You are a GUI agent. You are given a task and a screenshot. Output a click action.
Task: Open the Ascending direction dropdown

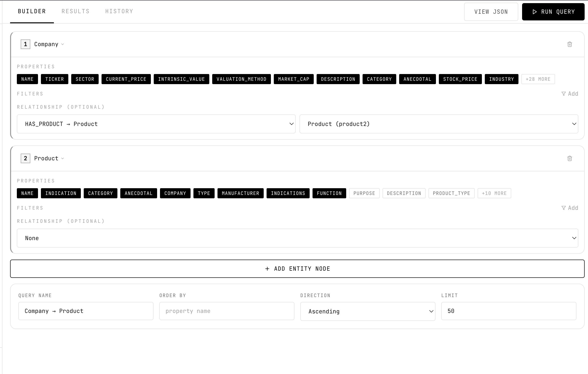pos(368,311)
